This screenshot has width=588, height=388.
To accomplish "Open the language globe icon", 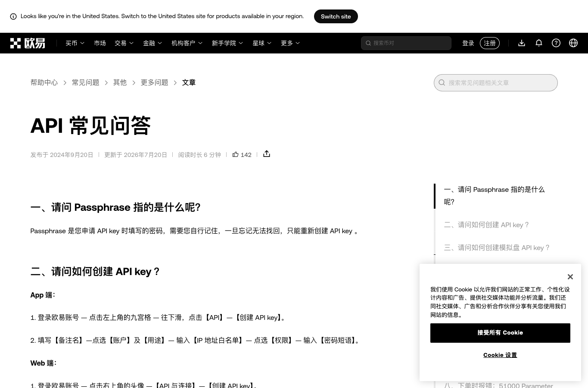I will pyautogui.click(x=573, y=43).
